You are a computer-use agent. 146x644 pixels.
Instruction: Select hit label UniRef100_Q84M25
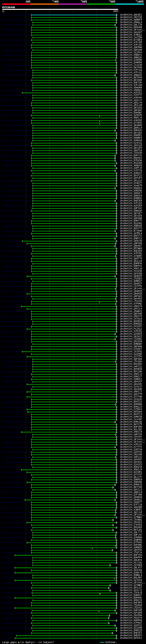click(131, 276)
